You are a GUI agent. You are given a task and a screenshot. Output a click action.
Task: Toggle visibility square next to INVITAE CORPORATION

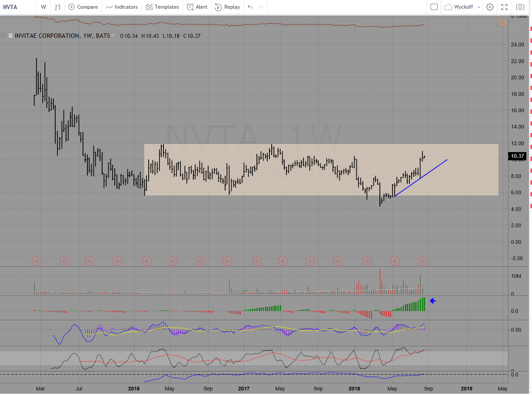pyautogui.click(x=11, y=36)
